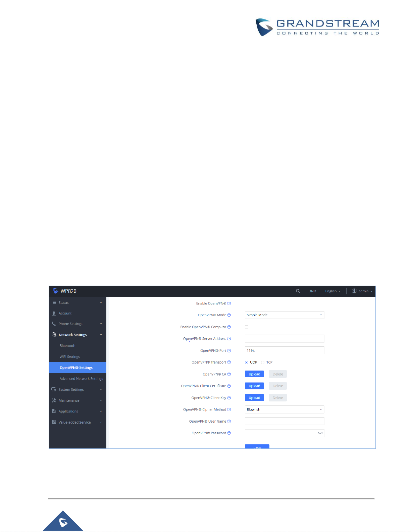Open help icon for OpenVPN® Client Key

point(229,398)
